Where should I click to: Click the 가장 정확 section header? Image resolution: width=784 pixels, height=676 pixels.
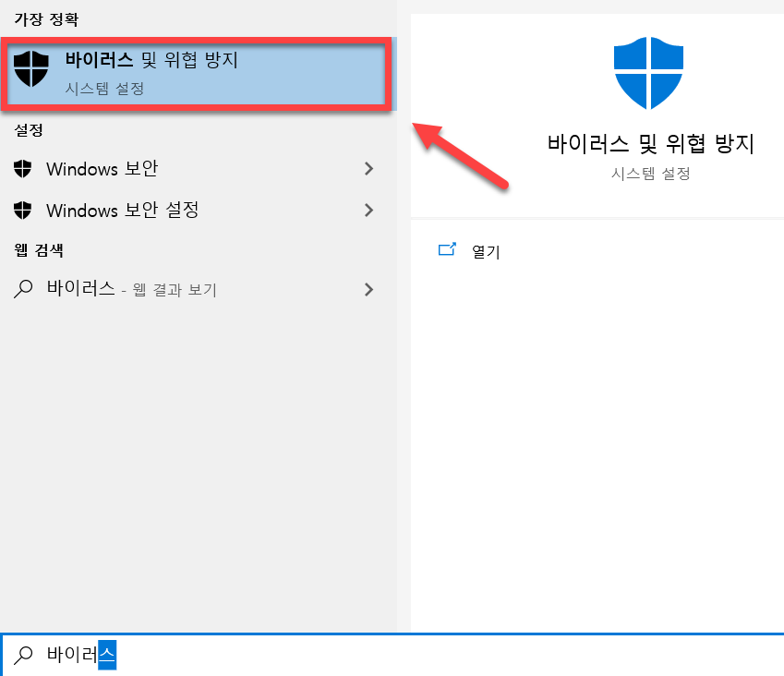(46, 19)
